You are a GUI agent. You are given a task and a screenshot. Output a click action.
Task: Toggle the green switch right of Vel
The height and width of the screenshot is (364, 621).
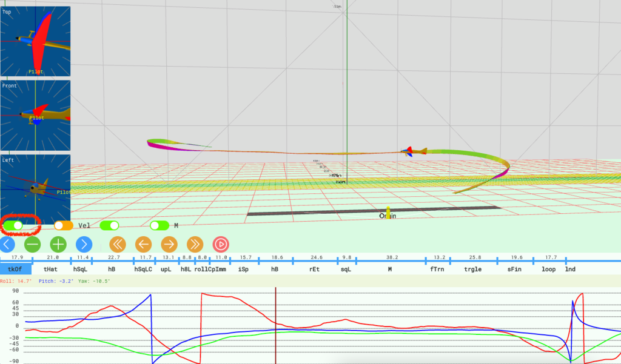(x=109, y=225)
